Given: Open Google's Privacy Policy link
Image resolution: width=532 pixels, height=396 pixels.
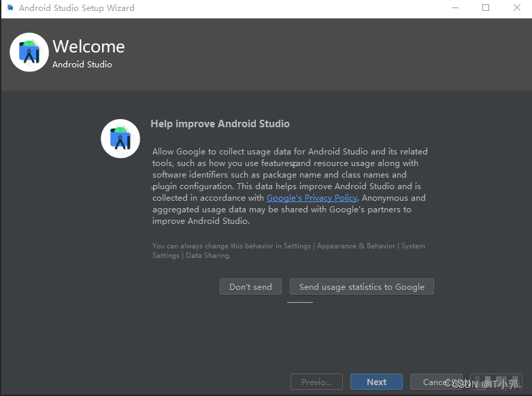Looking at the screenshot, I should [312, 198].
